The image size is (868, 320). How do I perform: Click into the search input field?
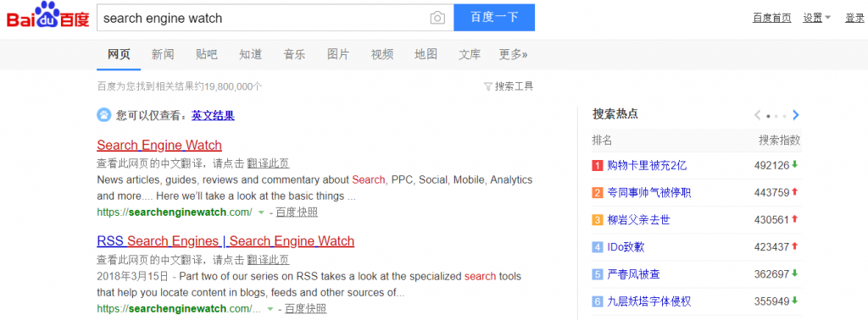click(263, 19)
